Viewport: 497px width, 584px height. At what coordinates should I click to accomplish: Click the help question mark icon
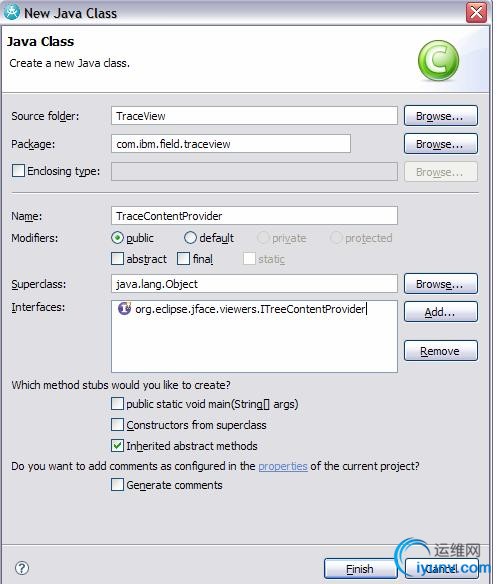(22, 568)
